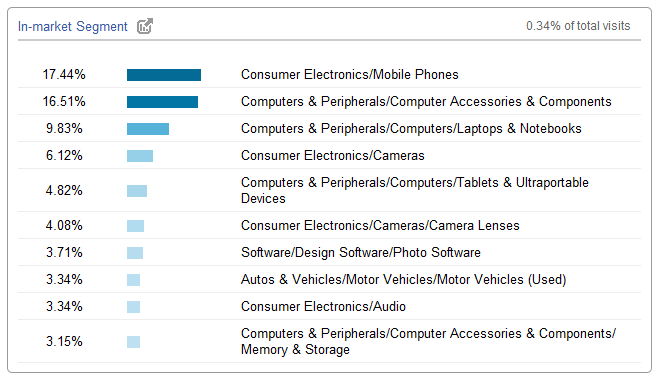The height and width of the screenshot is (379, 657).
Task: Open the In-market Segment report icon
Action: tap(145, 26)
